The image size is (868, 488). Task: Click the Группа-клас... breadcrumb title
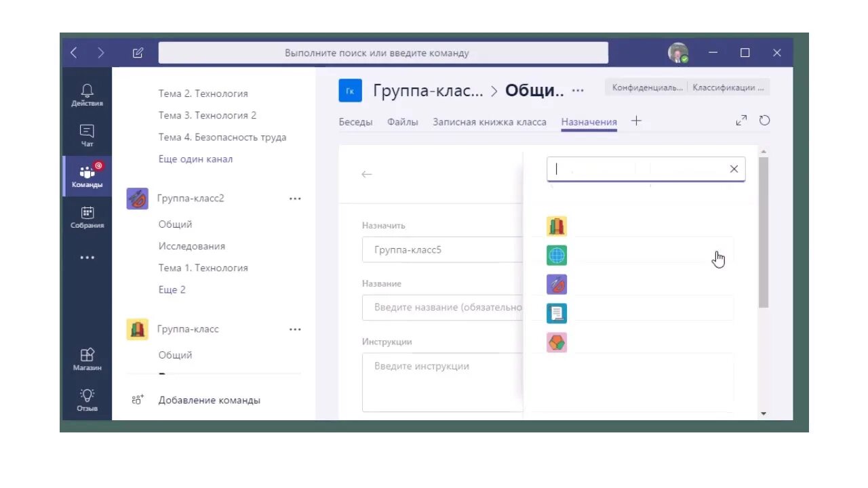pyautogui.click(x=428, y=91)
